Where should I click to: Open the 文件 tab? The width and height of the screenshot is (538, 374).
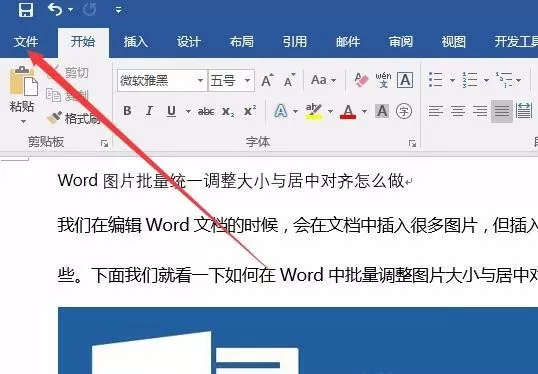point(26,42)
